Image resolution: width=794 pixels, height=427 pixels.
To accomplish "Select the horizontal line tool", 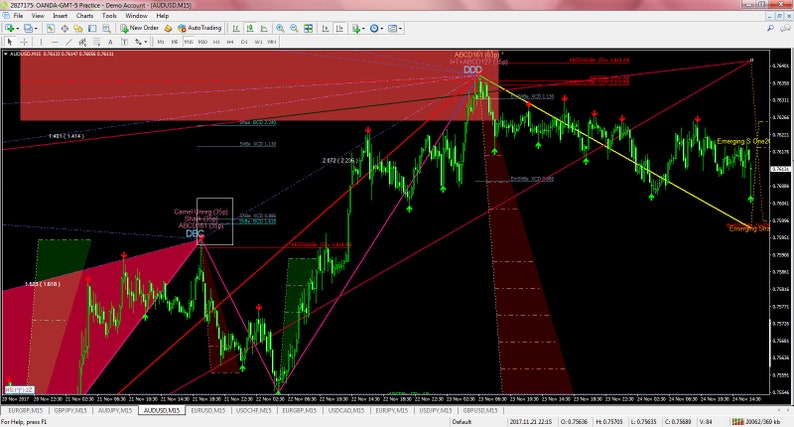I will click(x=55, y=42).
